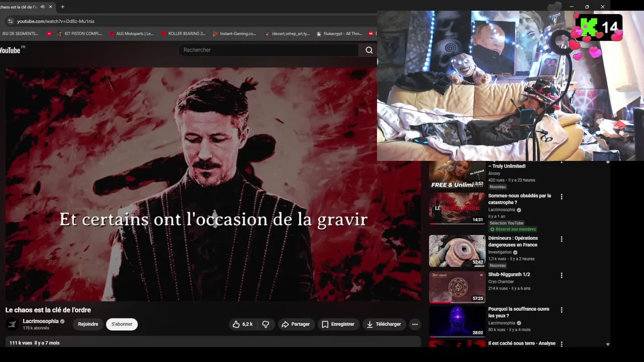The image size is (644, 362).
Task: Click the 111 k vues il y a 7 mois text
Action: [x=35, y=343]
